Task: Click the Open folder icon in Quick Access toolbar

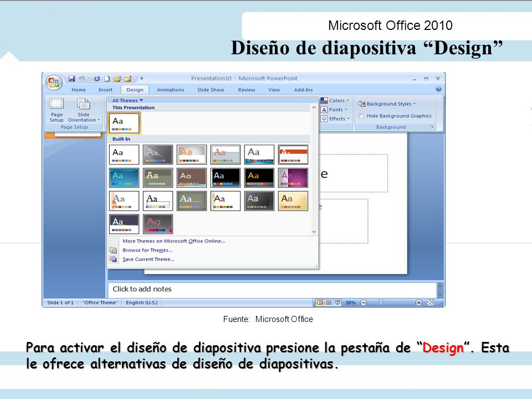Action: coord(117,79)
